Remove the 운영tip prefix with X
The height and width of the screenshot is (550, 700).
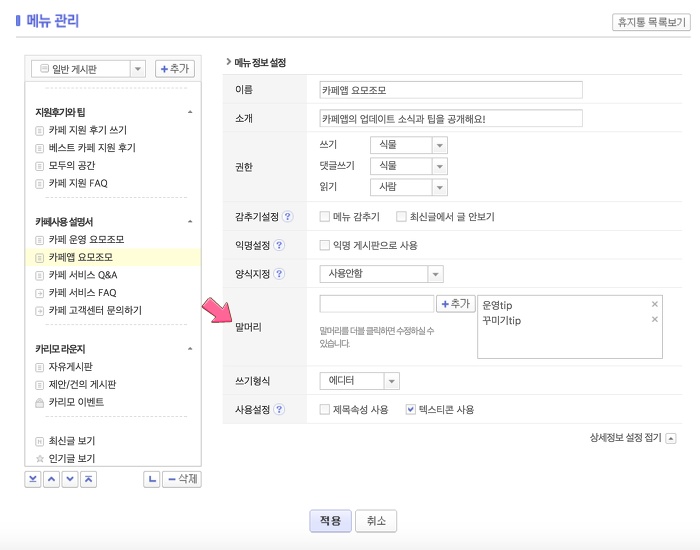click(x=654, y=304)
